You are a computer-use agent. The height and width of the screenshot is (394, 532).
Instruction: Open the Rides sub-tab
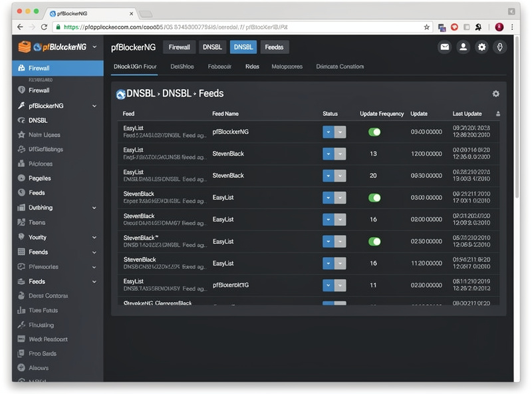tap(252, 67)
